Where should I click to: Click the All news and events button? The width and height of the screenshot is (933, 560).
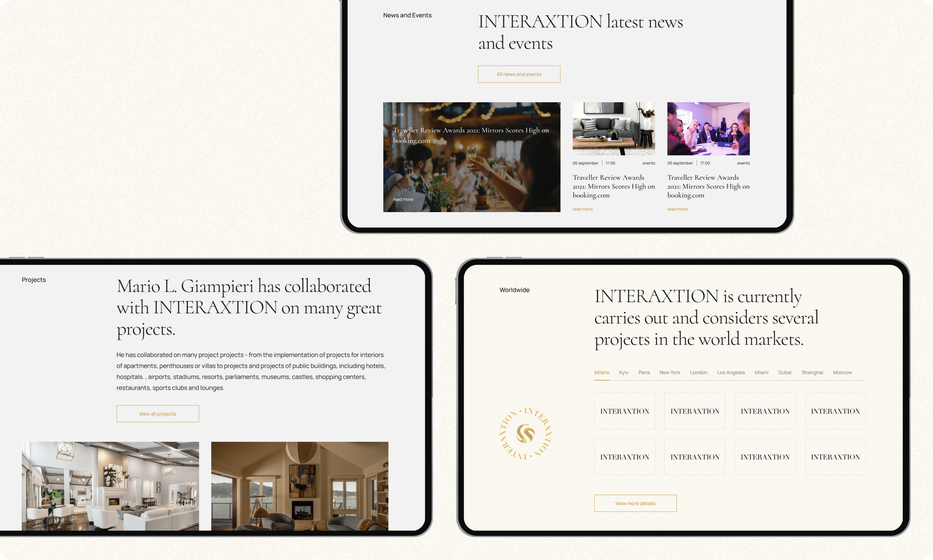519,74
